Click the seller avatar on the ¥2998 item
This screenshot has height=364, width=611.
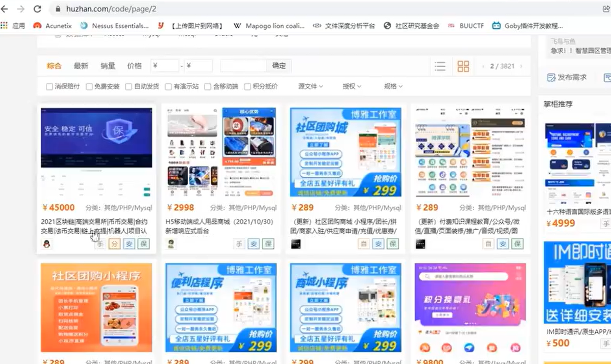171,244
